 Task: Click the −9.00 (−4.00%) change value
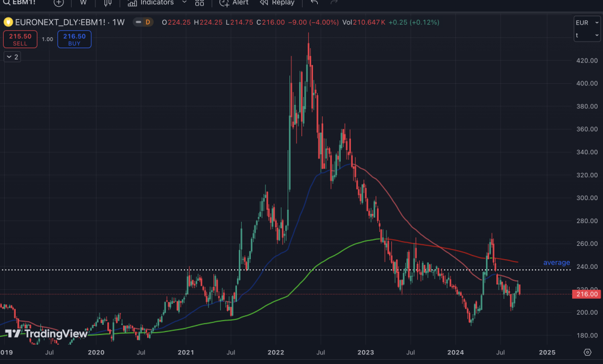click(x=313, y=22)
